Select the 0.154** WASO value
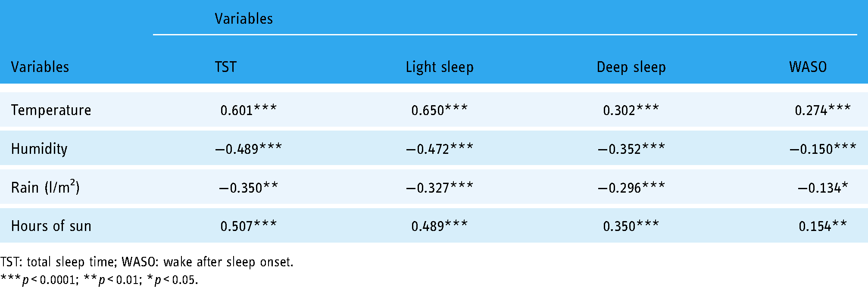 (x=823, y=226)
